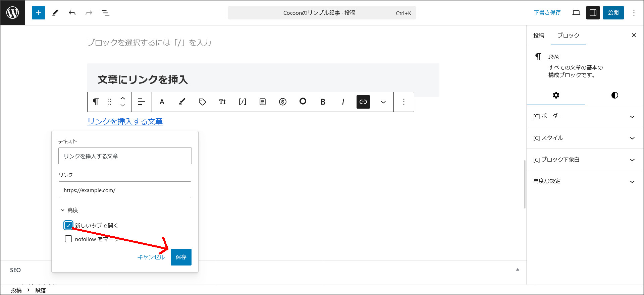Click the link URL input field
Viewport: 644px width, 295px height.
coord(125,190)
